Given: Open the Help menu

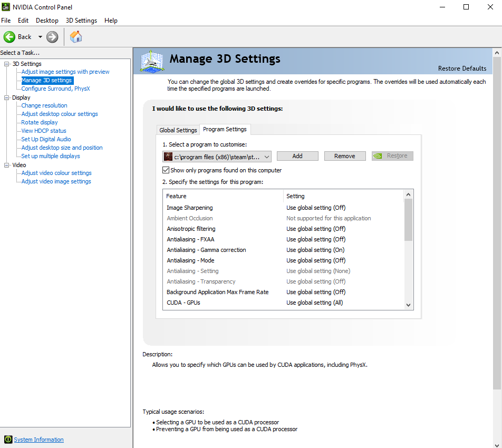Looking at the screenshot, I should click(x=111, y=21).
